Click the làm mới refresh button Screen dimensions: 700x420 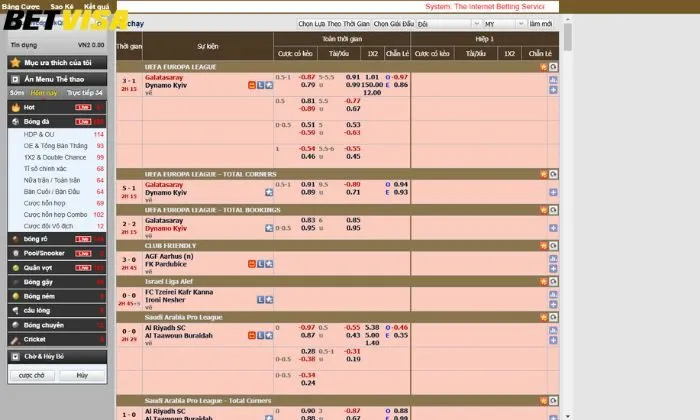(x=541, y=23)
